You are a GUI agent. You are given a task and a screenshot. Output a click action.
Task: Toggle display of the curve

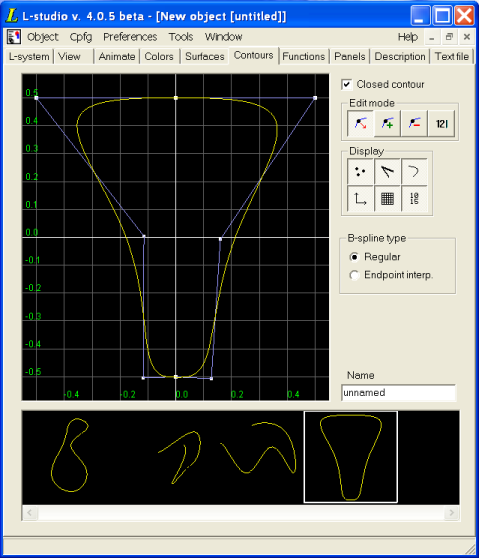414,172
